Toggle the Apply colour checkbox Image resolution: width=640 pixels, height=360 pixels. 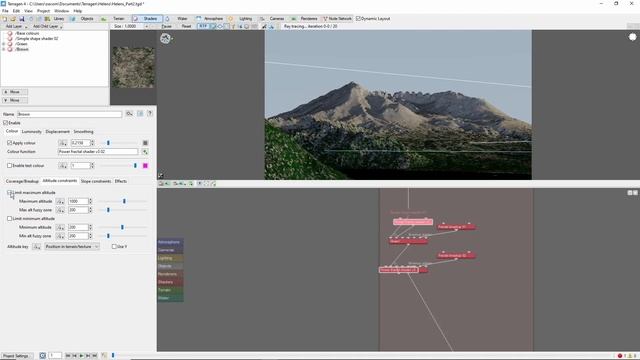tap(9, 143)
